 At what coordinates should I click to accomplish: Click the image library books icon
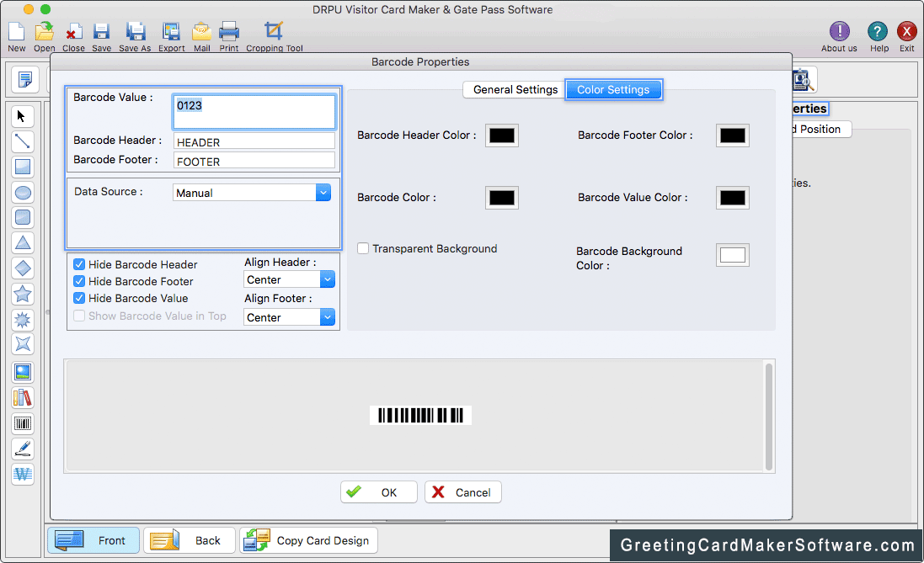23,398
